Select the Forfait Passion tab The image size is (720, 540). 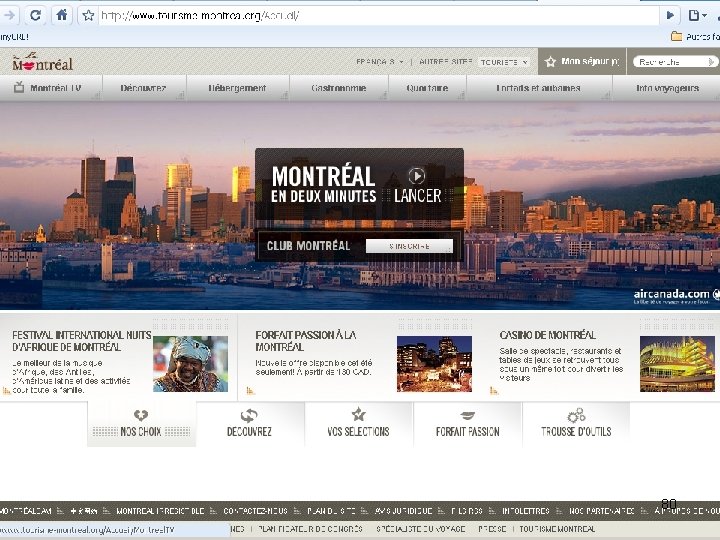pyautogui.click(x=467, y=423)
